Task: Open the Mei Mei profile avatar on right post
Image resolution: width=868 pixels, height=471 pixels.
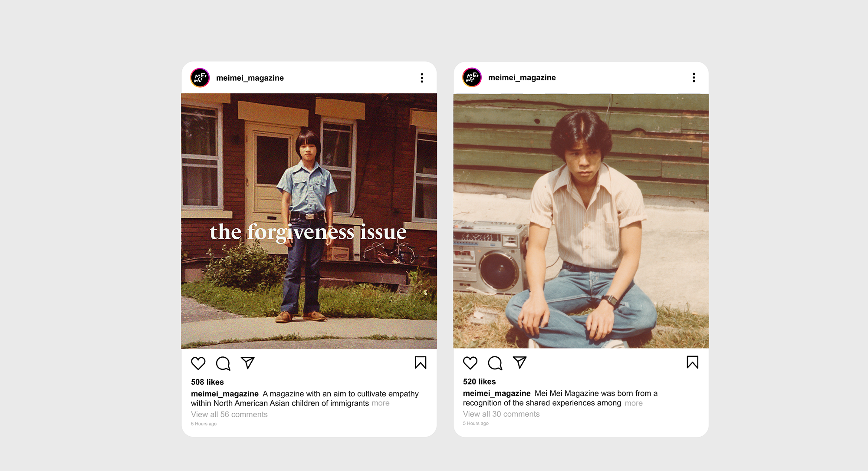Action: [472, 77]
